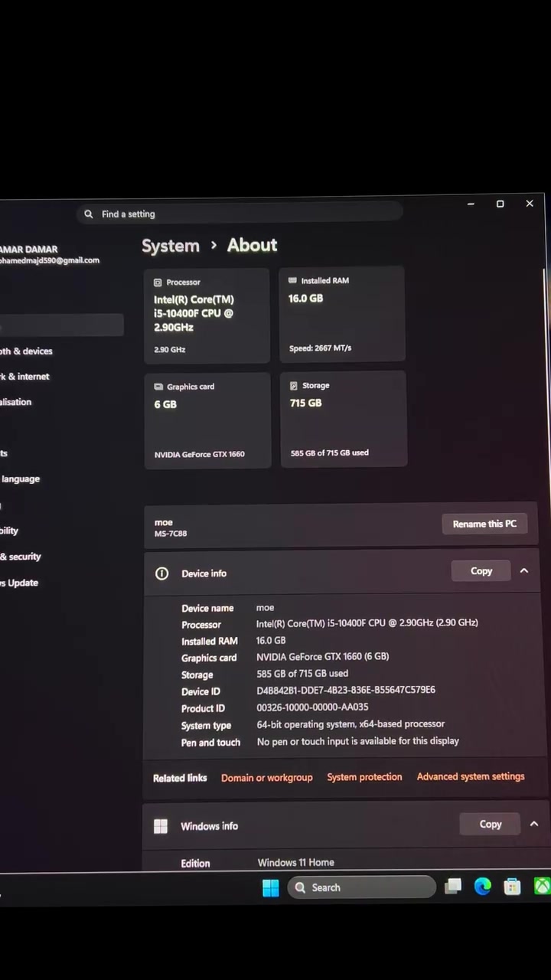
Task: Select the 16.0 GB installed RAM value
Action: 305,299
